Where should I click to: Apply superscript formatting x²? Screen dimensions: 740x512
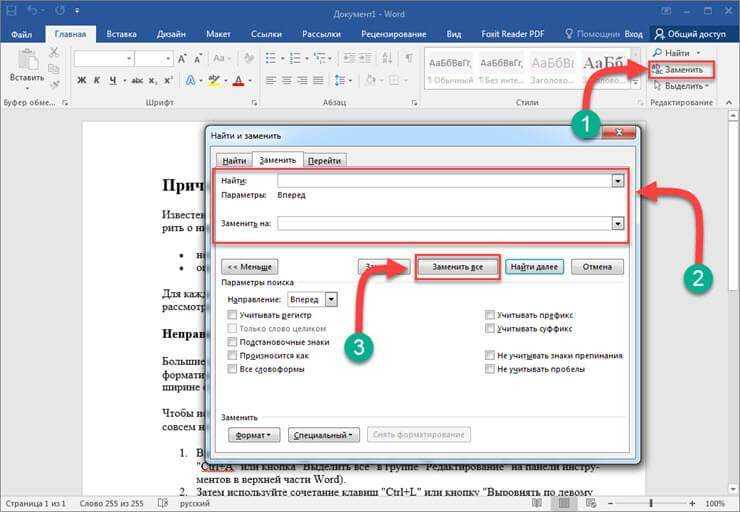coord(168,80)
